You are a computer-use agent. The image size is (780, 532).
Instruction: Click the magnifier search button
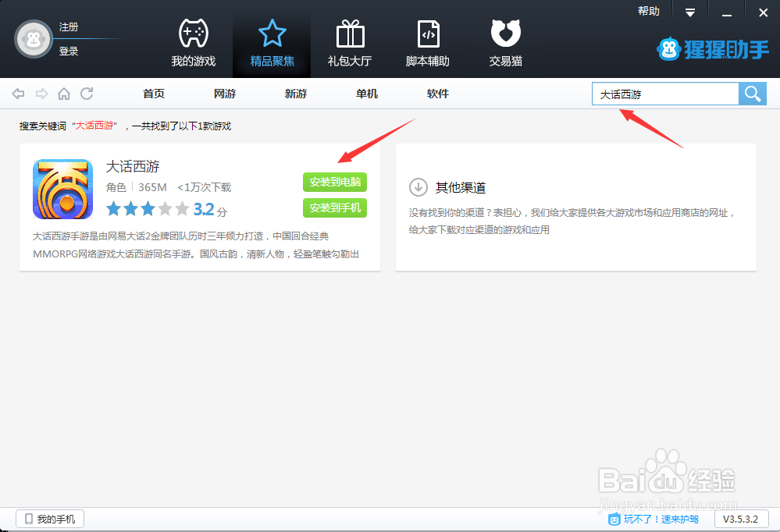coord(752,94)
